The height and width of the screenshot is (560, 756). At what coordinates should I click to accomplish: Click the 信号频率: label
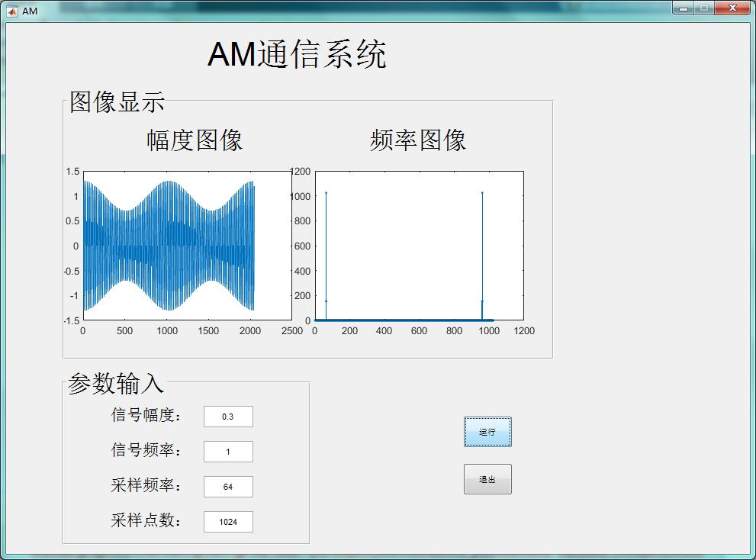click(x=146, y=450)
